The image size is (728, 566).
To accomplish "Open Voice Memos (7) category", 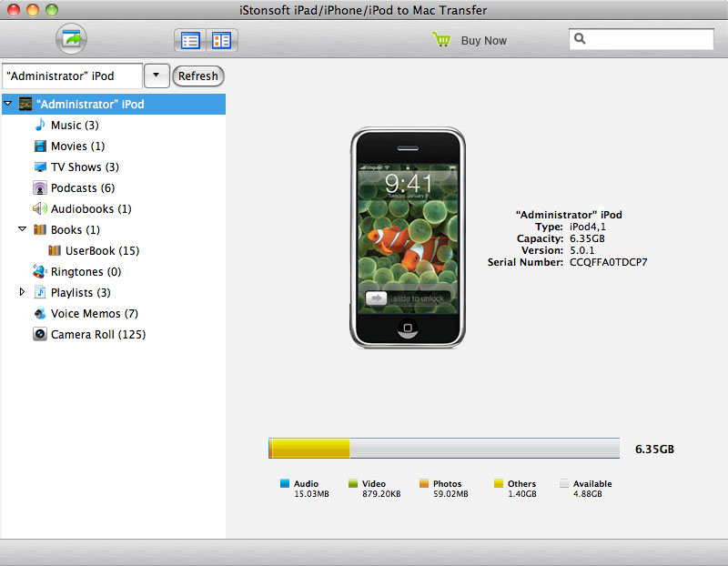I will pyautogui.click(x=95, y=313).
